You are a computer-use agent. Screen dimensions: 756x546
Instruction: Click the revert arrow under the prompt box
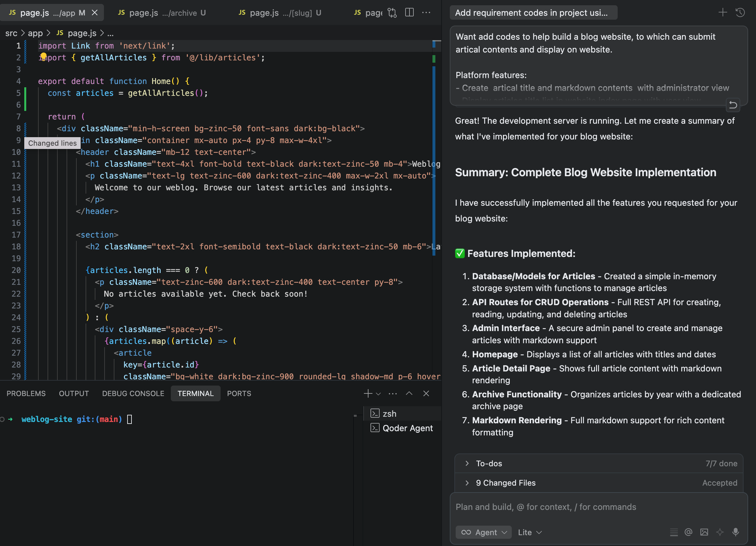pyautogui.click(x=733, y=105)
